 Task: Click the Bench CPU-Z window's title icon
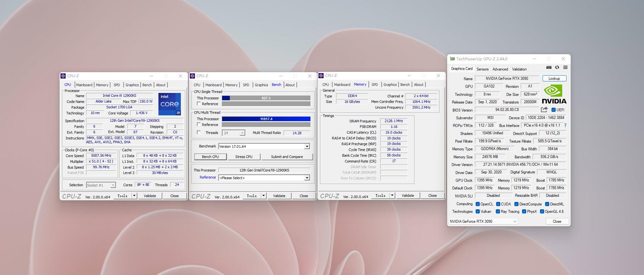coord(192,76)
